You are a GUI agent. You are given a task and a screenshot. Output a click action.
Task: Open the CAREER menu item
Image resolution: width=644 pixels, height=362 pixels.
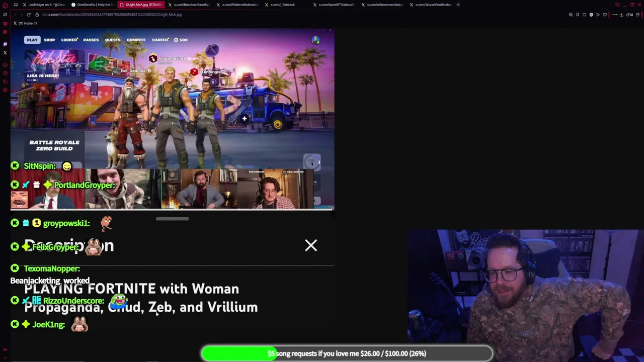[160, 40]
